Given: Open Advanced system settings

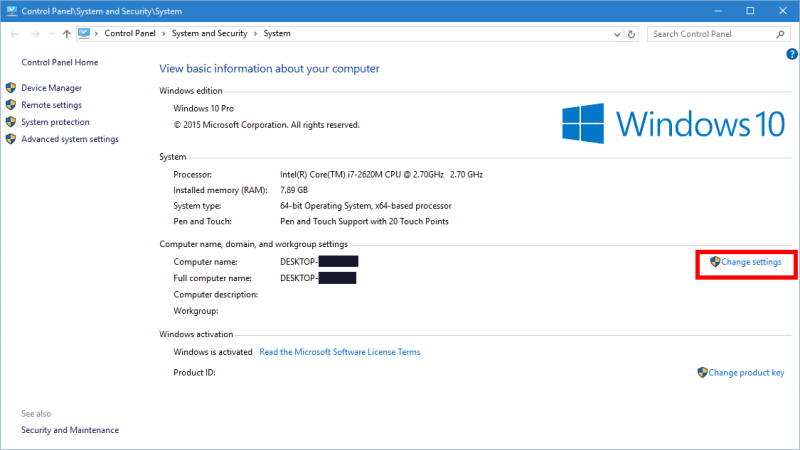Looking at the screenshot, I should tap(69, 139).
